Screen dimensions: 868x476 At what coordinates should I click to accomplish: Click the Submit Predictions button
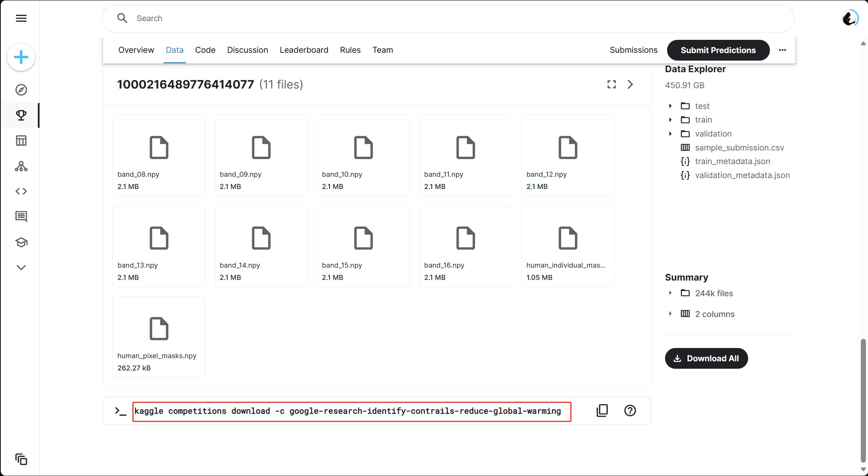tap(719, 50)
